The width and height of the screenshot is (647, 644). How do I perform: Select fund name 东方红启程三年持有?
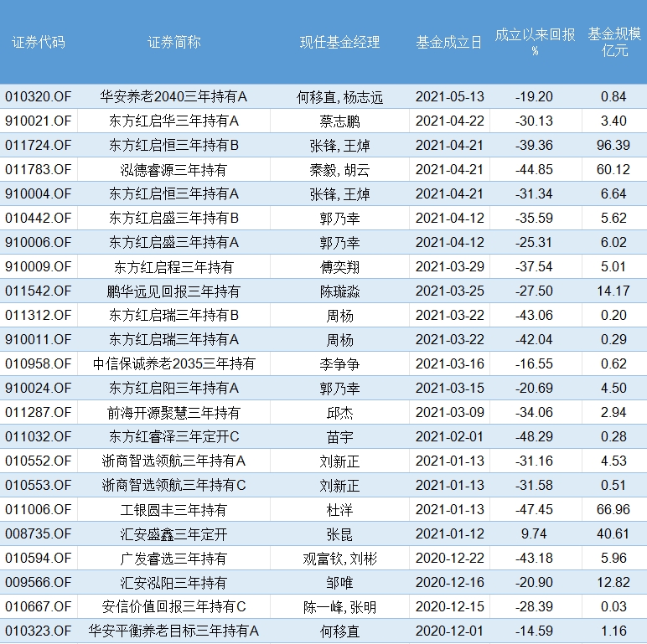click(173, 268)
